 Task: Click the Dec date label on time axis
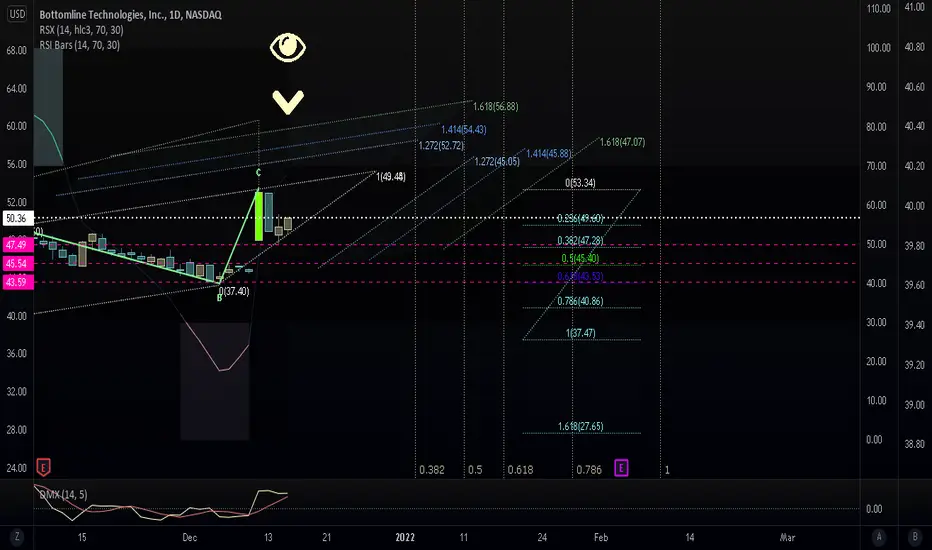(190, 537)
